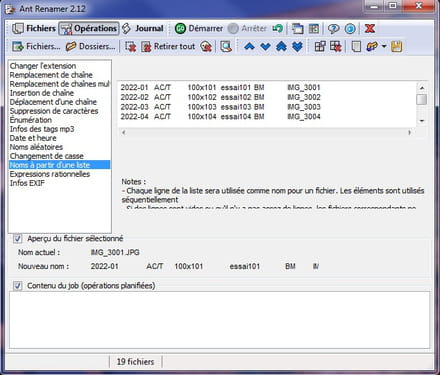
Task: Toggle Aperçu du fichier sélectionné checkbox
Action: [17, 239]
